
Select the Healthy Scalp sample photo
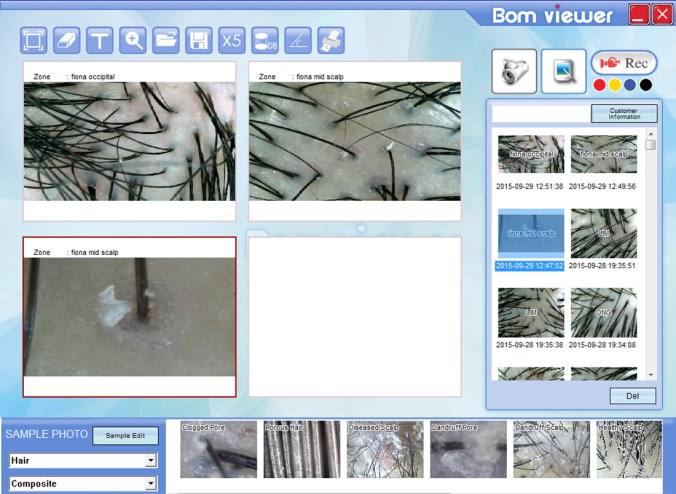[629, 450]
